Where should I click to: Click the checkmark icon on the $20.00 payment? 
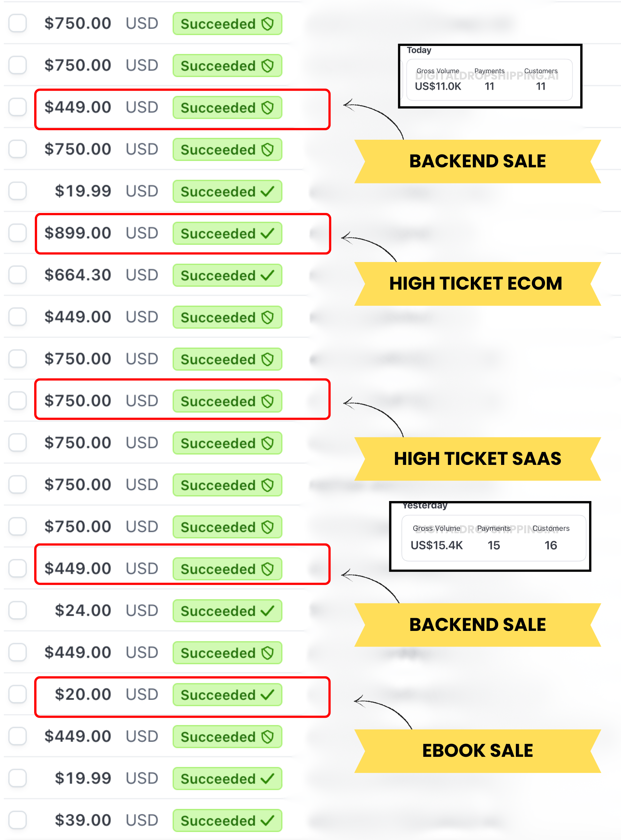tap(267, 695)
